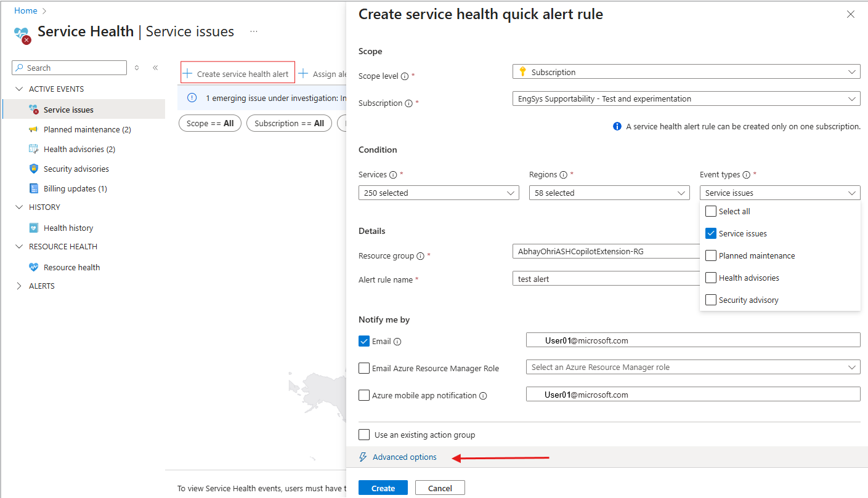Click the Security advisories shield icon

(34, 169)
